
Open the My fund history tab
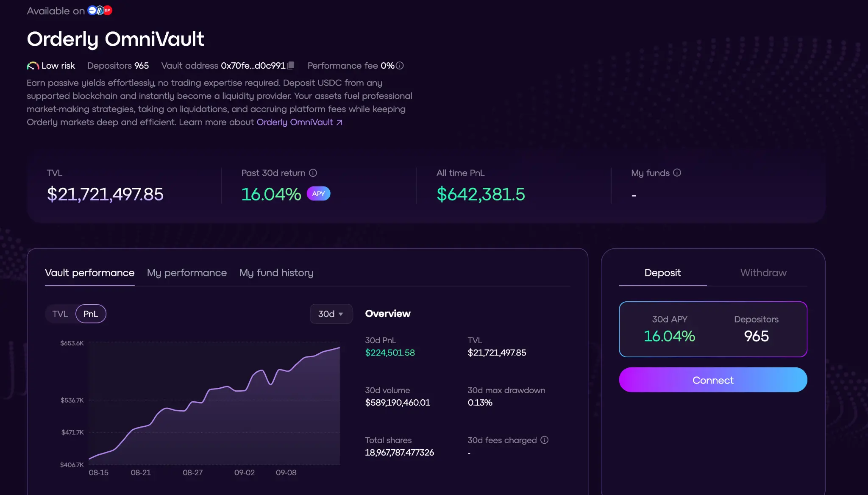[276, 273]
